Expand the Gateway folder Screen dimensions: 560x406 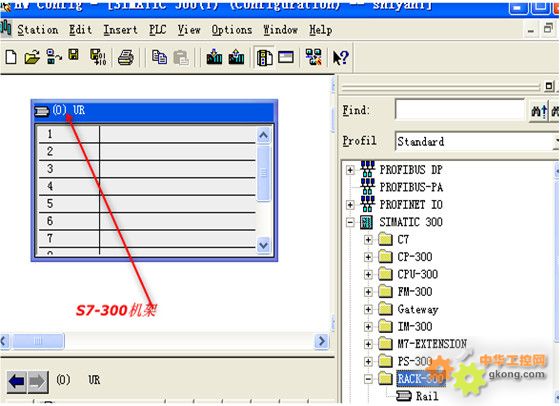(368, 309)
